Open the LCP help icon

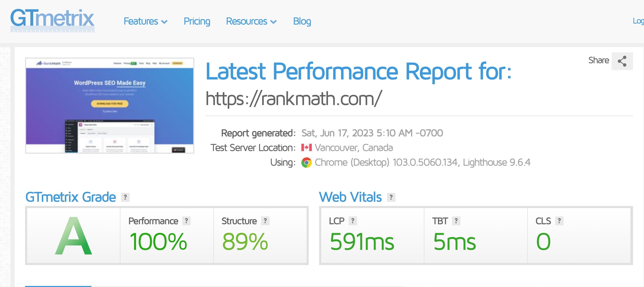[353, 221]
